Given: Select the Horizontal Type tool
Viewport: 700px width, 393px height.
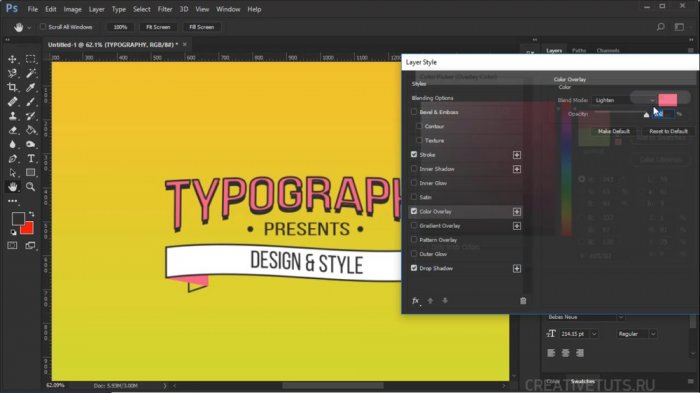Looking at the screenshot, I should (30, 159).
